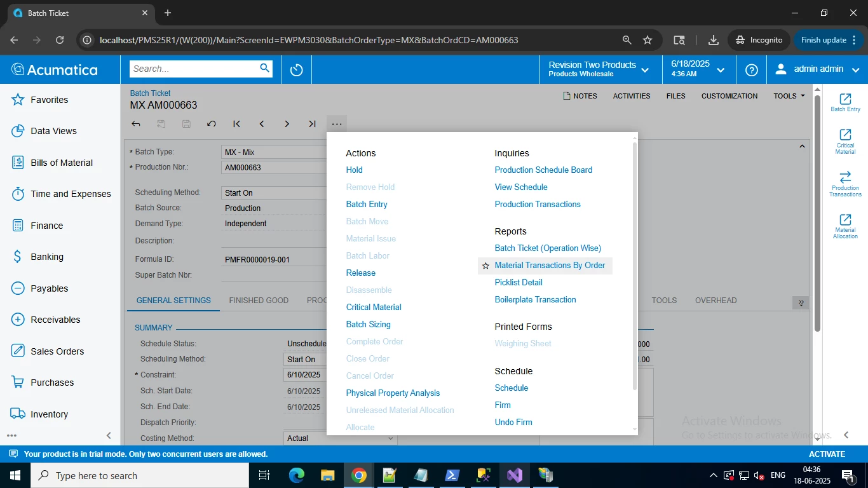Screen dimensions: 868x488
Task: Go to next record toolbar icon
Action: point(287,124)
